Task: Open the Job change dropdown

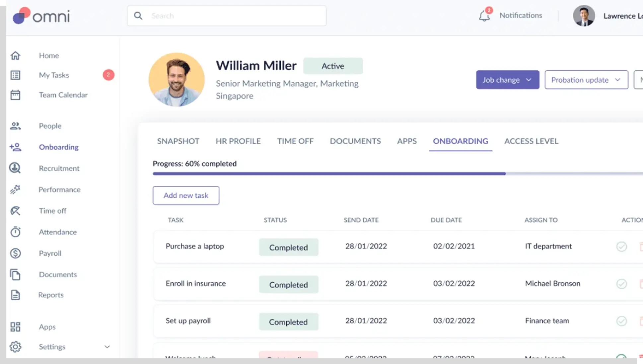Action: coord(508,80)
